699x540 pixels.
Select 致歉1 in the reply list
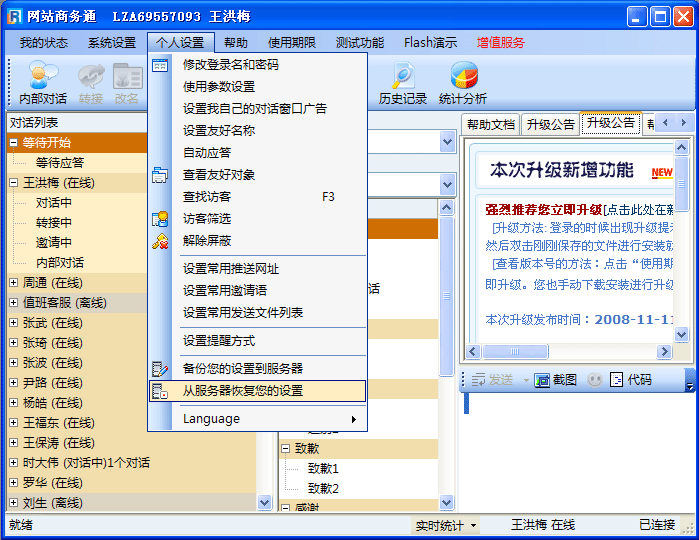(x=323, y=468)
